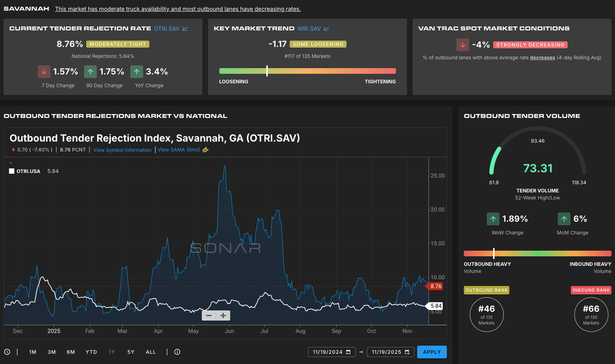This screenshot has width=615, height=364.
Task: Click the start date field showing 11/19/2024
Action: pyautogui.click(x=327, y=352)
